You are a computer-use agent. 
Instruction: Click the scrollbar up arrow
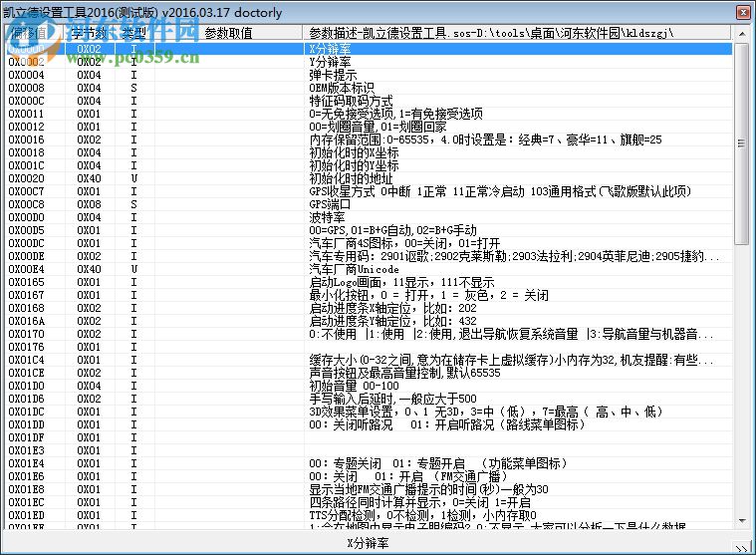pos(742,34)
